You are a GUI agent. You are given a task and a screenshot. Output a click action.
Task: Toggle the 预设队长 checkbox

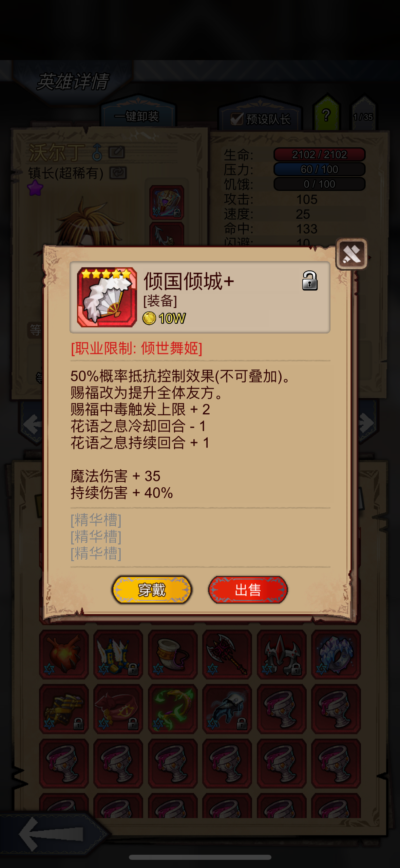tap(237, 119)
